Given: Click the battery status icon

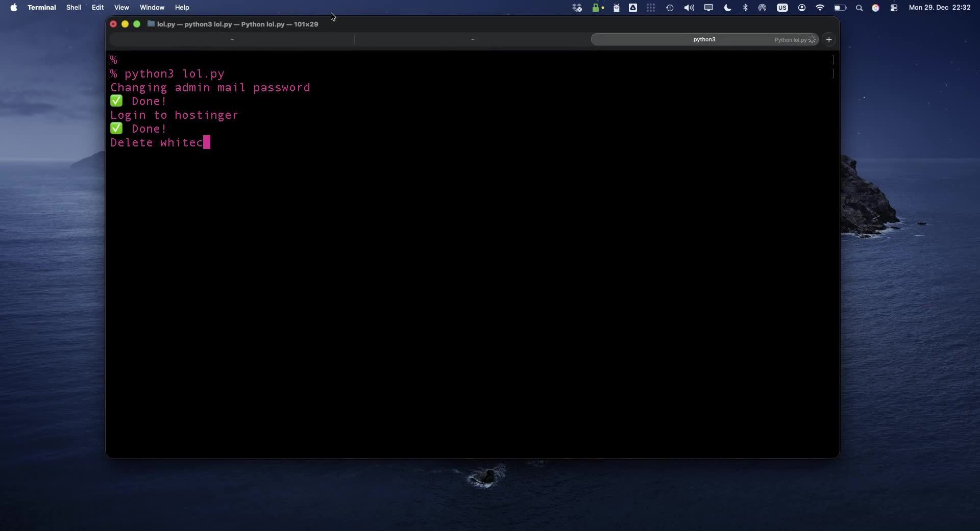Looking at the screenshot, I should 840,8.
